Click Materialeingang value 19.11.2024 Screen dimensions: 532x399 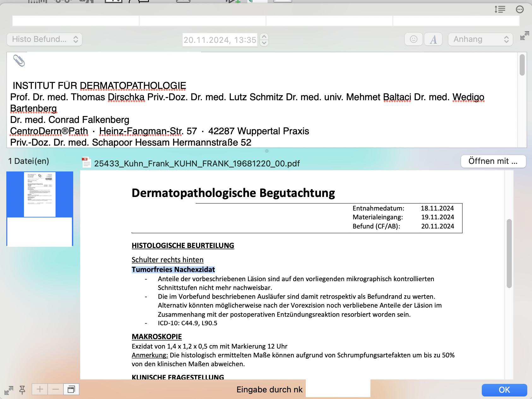point(438,217)
